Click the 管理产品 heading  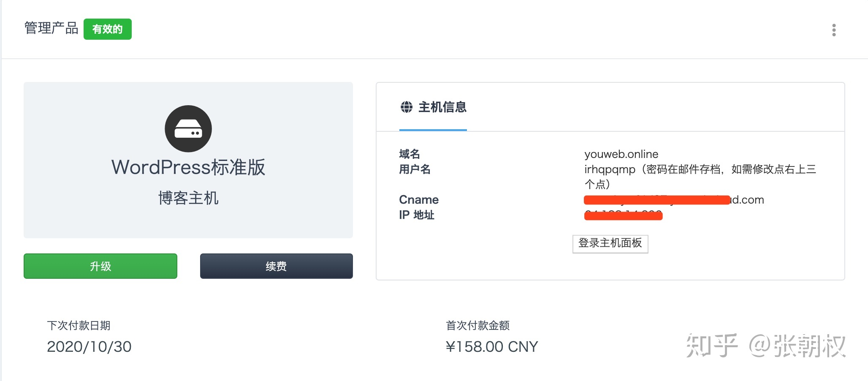(x=51, y=28)
